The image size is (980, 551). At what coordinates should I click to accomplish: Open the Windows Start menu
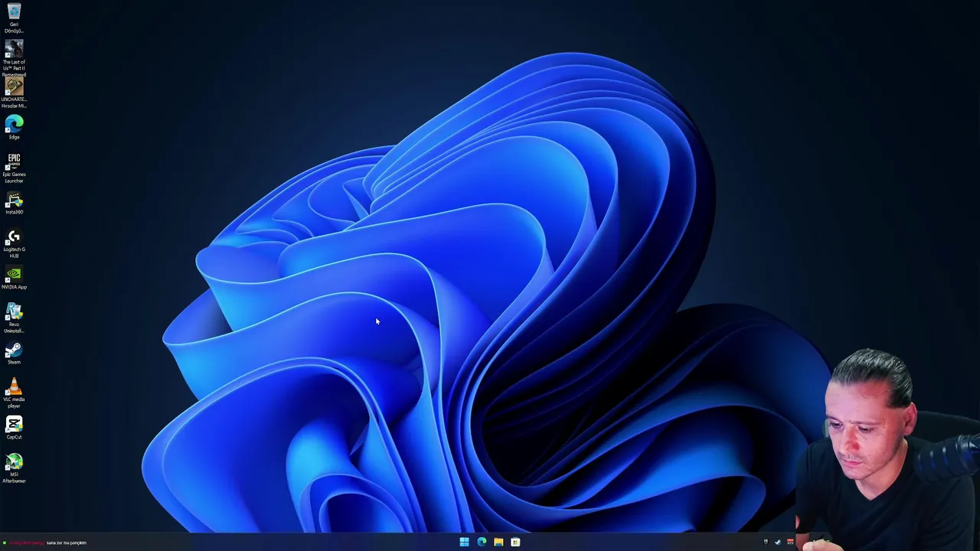(x=464, y=542)
